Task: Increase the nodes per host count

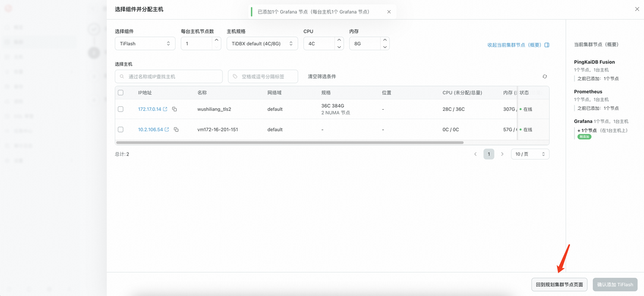Action: click(216, 40)
